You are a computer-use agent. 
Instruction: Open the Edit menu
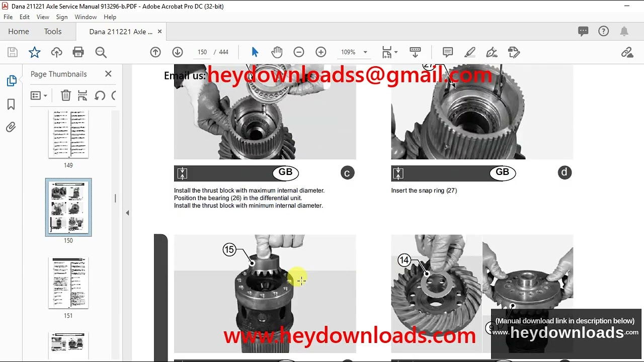point(25,17)
